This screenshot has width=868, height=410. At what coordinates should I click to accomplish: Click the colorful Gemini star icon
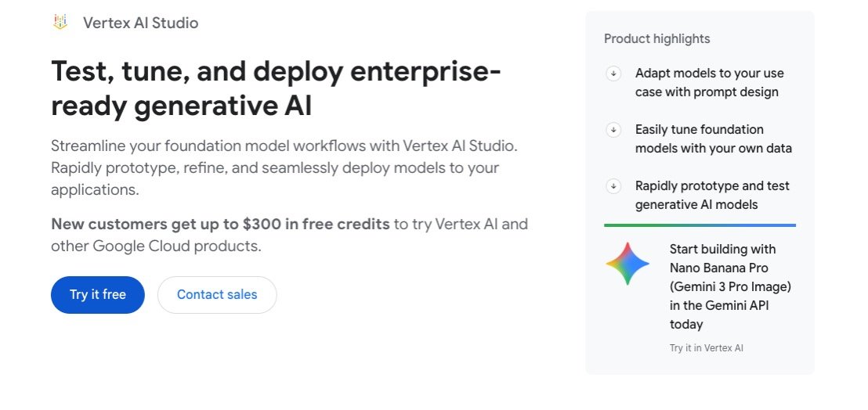tap(627, 264)
